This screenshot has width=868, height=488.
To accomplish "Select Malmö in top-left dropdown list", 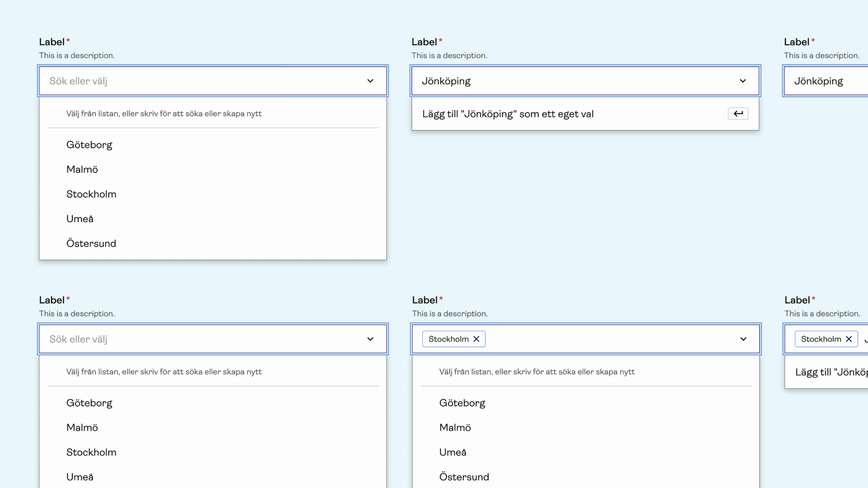I will coord(82,169).
